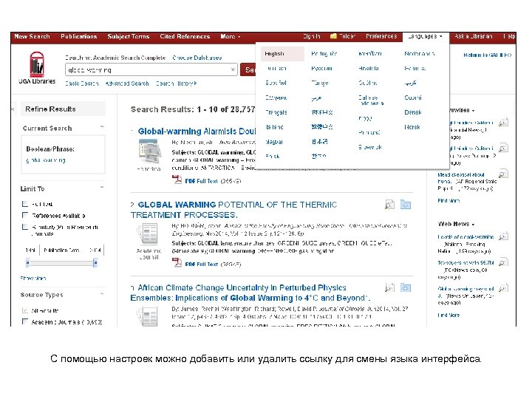Collapse the Refine Results sidebar arrow

point(13,109)
